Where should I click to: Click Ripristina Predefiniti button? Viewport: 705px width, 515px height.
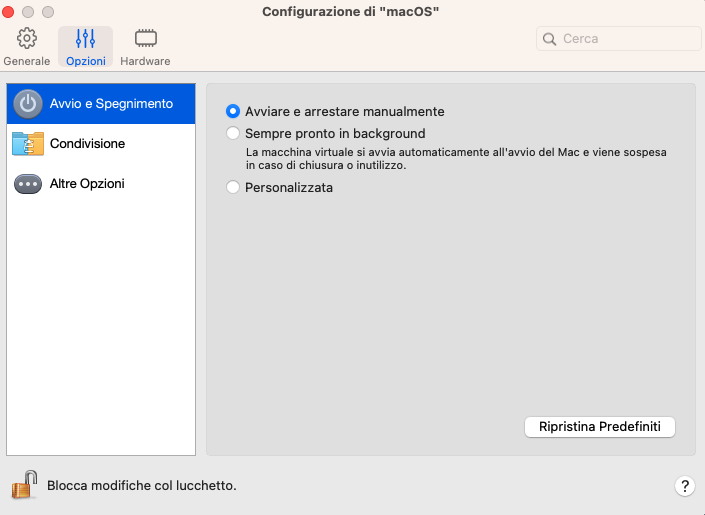point(600,427)
